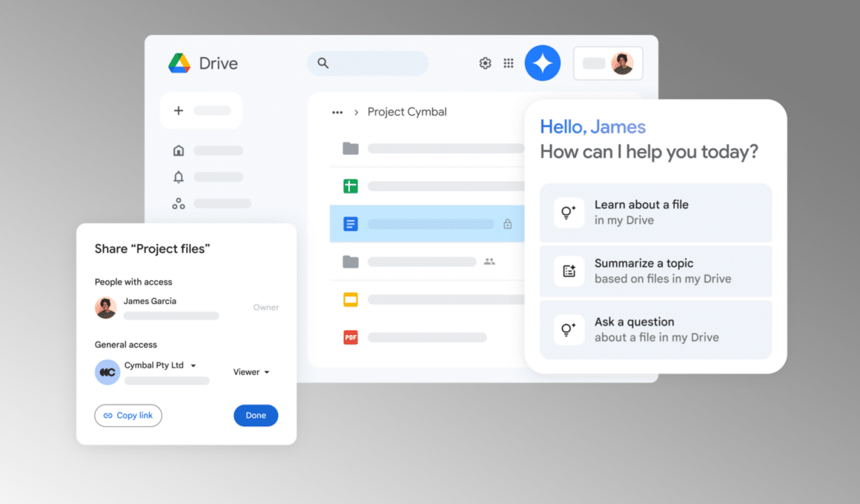This screenshot has width=860, height=504.
Task: Click the account avatar in the header
Action: pyautogui.click(x=623, y=63)
